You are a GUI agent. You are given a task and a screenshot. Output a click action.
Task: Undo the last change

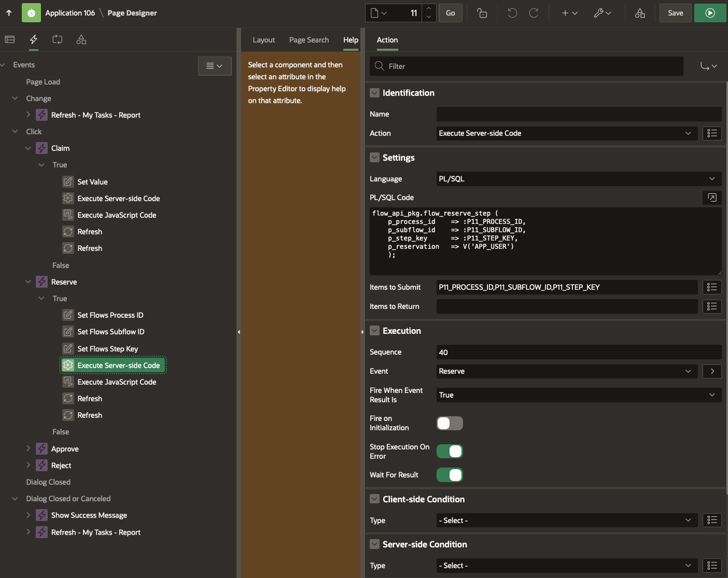512,13
